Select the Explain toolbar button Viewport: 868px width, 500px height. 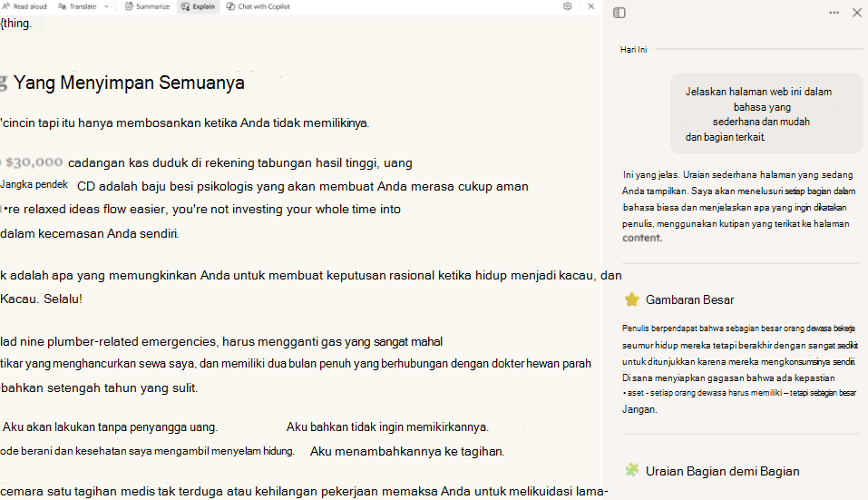tap(198, 6)
